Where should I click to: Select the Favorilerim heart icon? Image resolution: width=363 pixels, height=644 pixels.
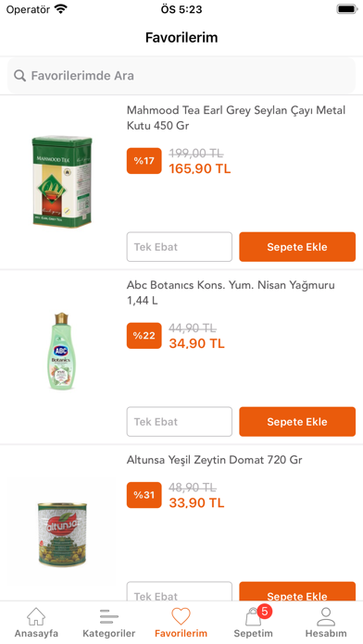181,617
